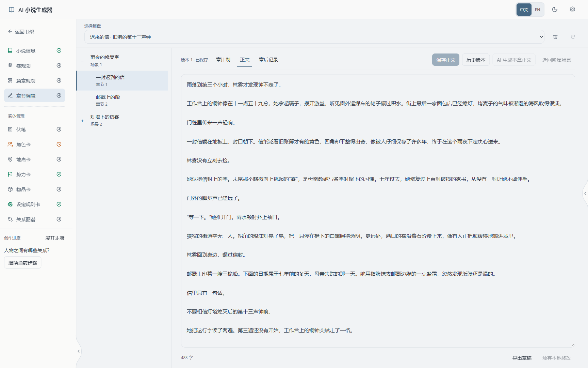Click the 角色卡 people icon
Image resolution: width=588 pixels, height=368 pixels.
click(10, 144)
